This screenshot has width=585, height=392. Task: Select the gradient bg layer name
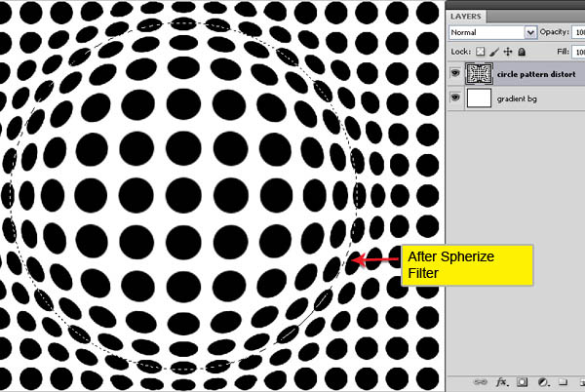pos(519,98)
